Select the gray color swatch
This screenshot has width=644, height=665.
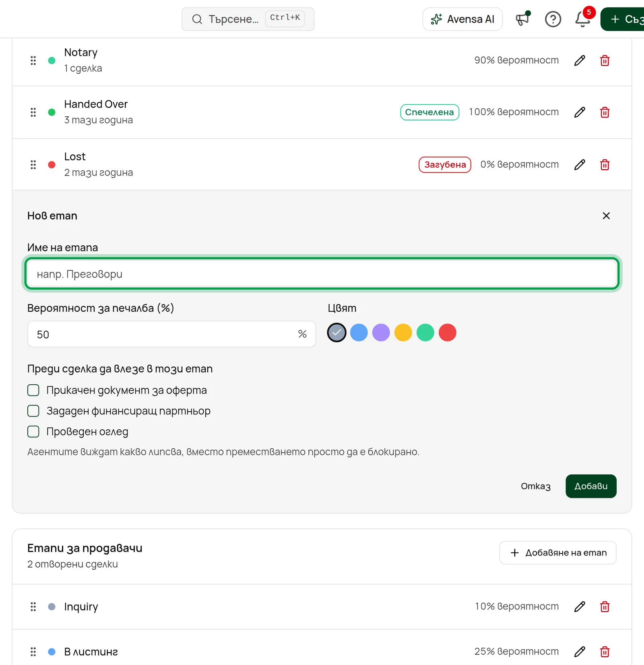pos(336,332)
